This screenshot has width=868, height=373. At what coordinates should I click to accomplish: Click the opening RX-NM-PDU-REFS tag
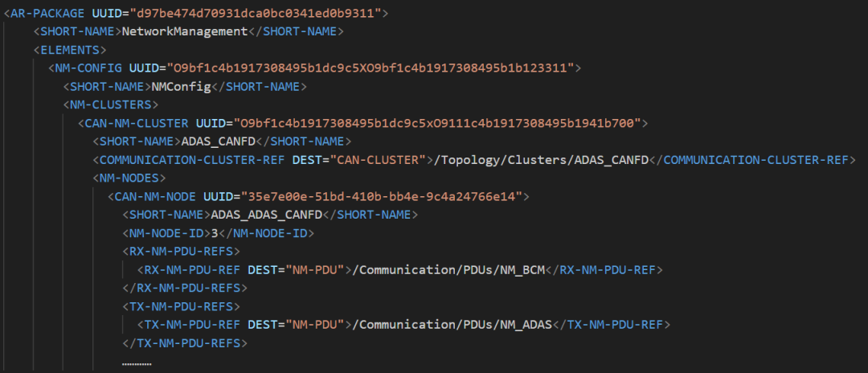[x=182, y=252]
